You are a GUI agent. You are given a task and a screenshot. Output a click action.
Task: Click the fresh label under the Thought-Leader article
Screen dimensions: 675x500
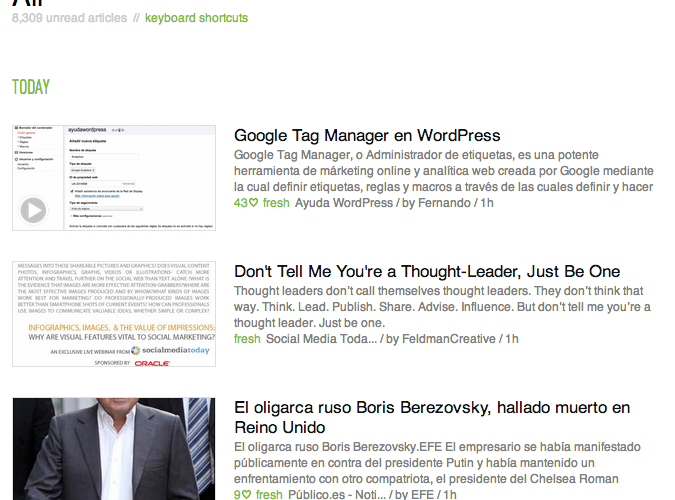(x=247, y=339)
